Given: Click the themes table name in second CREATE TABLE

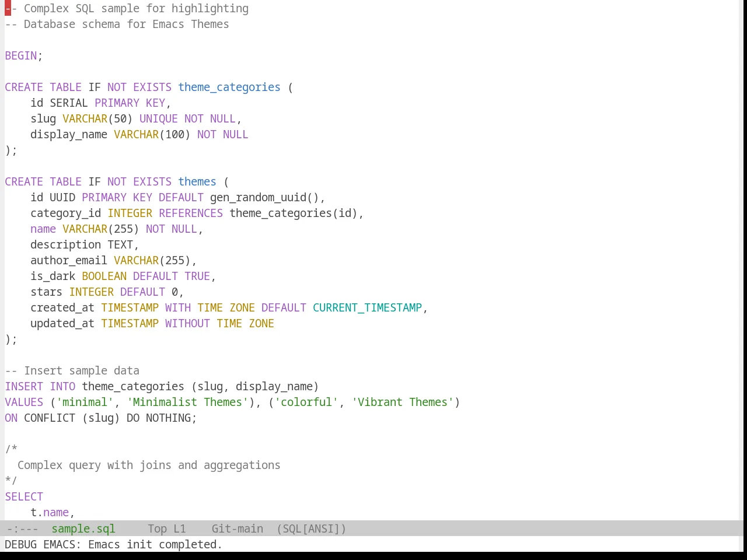Looking at the screenshot, I should point(197,182).
